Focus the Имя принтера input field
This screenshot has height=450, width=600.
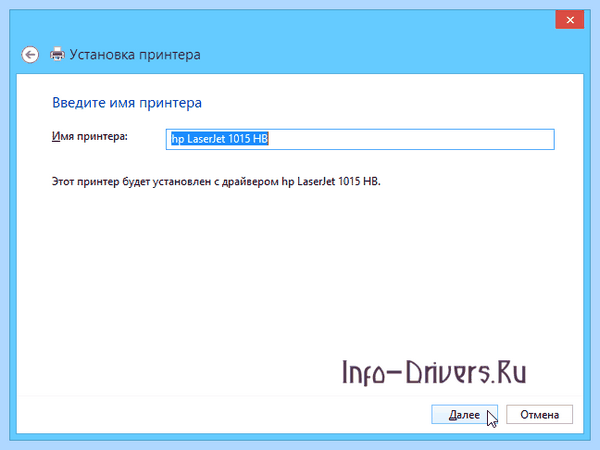[x=360, y=139]
